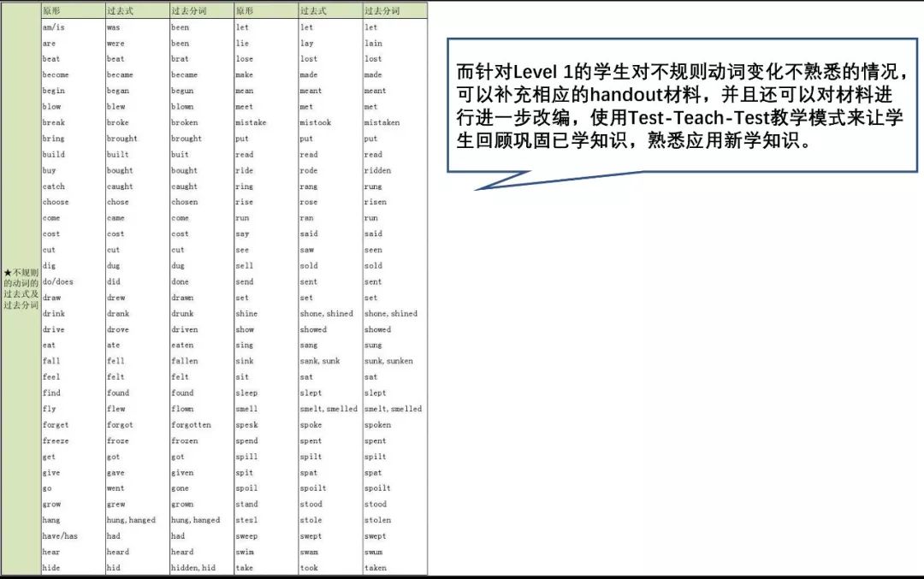Click the "ate" cell
The height and width of the screenshot is (579, 924).
(x=113, y=346)
